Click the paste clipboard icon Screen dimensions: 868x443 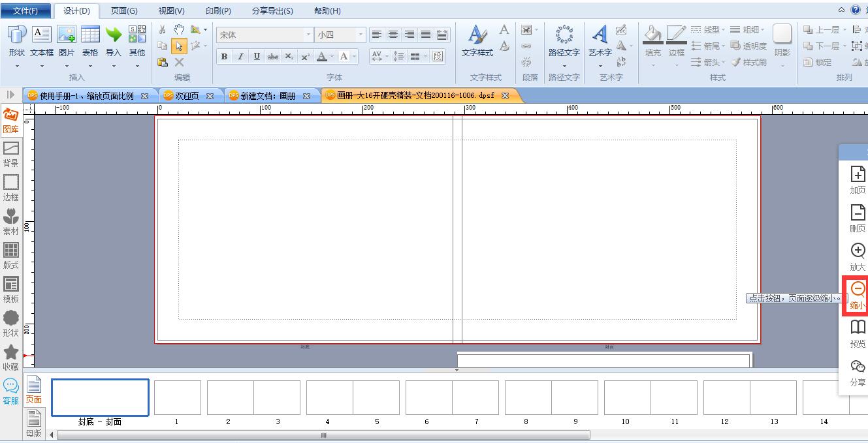point(163,62)
